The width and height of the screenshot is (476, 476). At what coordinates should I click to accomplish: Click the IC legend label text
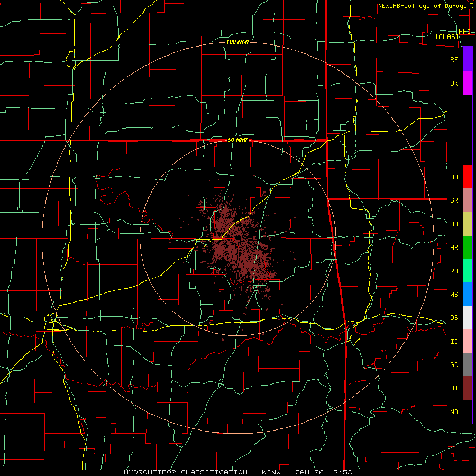click(454, 341)
